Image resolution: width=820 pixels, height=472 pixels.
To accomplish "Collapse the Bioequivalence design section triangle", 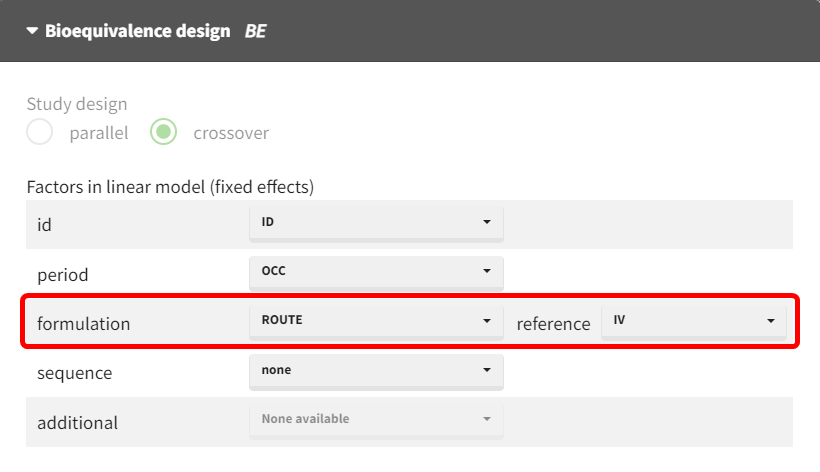I will [x=32, y=31].
